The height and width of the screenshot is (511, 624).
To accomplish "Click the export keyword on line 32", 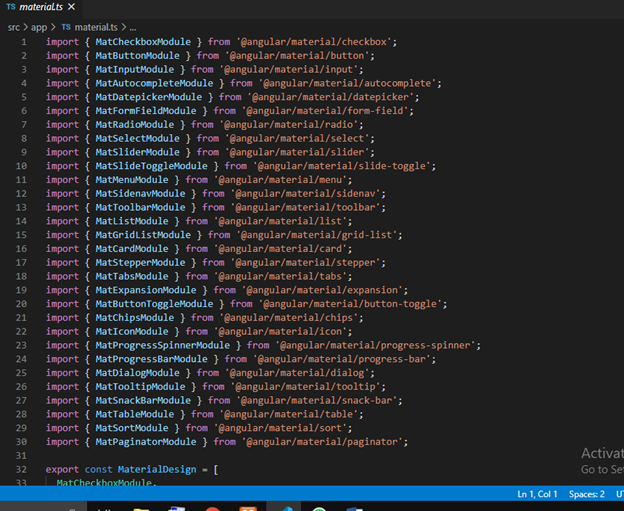I will [x=62, y=470].
